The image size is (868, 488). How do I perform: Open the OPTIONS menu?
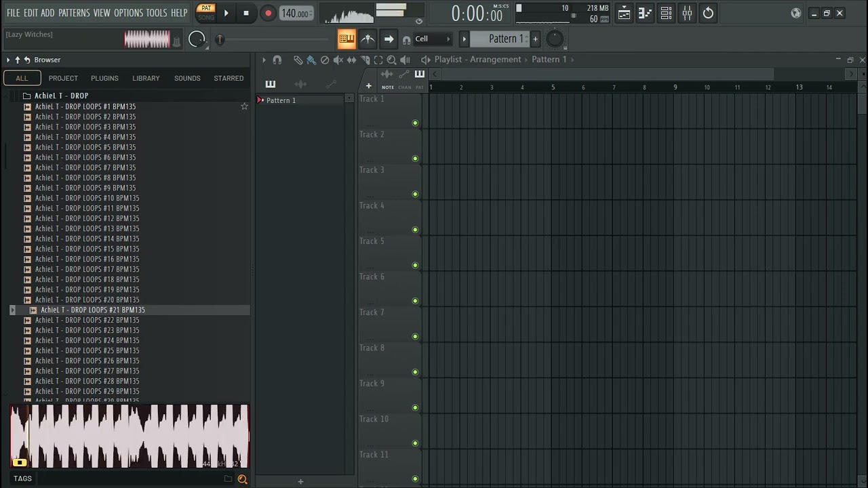click(x=128, y=13)
